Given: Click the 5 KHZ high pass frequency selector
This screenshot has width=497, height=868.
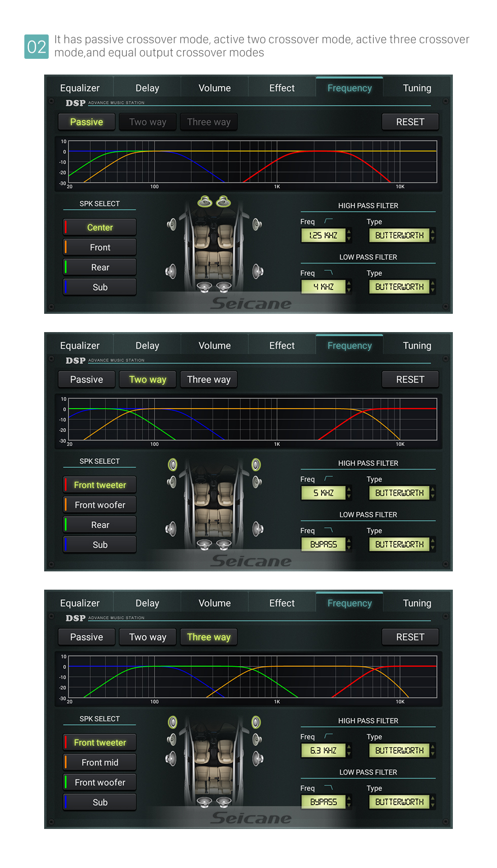Looking at the screenshot, I should [x=326, y=493].
